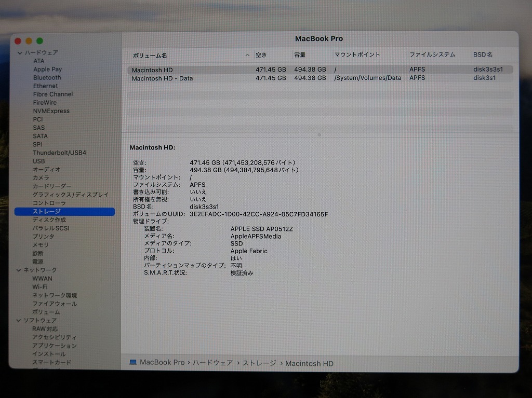
Task: Select ATA in the sidebar
Action: (x=38, y=61)
